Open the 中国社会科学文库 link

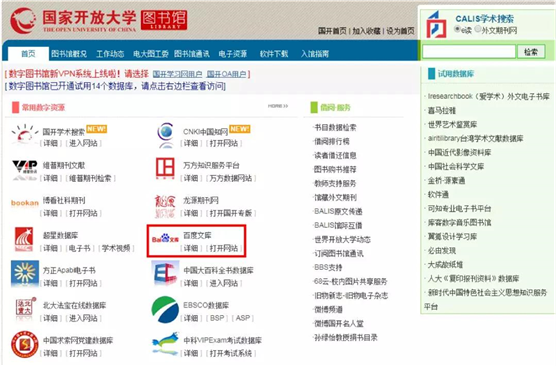pos(456,166)
